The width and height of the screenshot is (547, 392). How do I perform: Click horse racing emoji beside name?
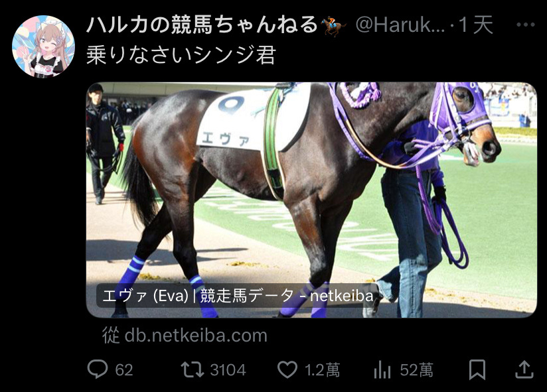pos(334,27)
